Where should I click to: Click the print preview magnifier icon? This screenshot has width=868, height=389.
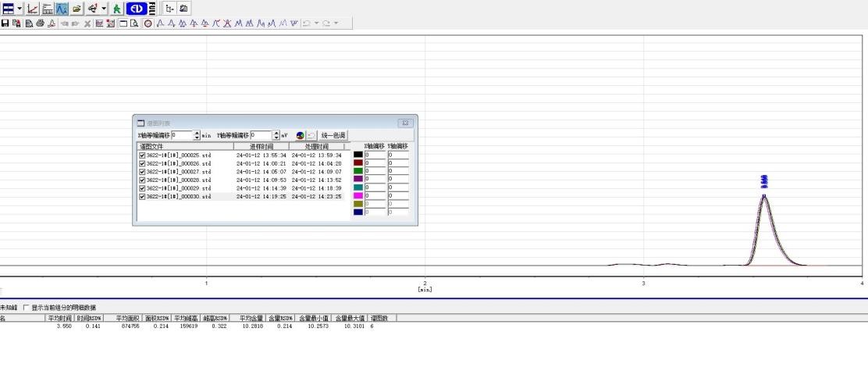(134, 23)
